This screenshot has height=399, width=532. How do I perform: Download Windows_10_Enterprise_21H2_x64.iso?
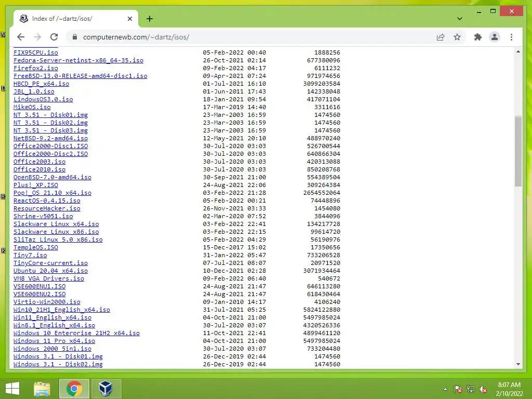coord(76,333)
